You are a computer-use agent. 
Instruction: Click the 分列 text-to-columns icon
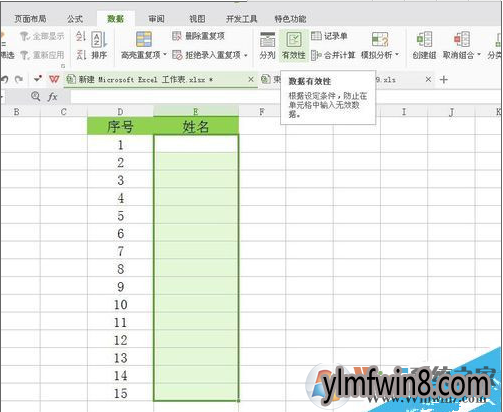267,40
